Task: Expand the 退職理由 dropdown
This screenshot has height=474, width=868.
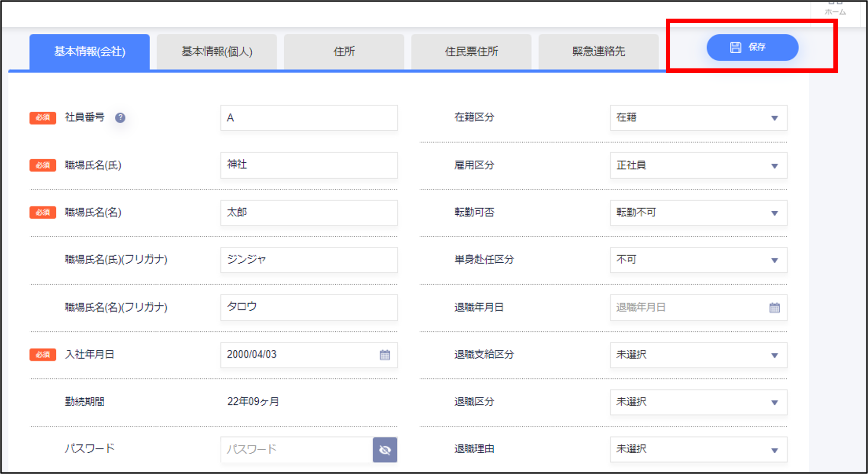Action: (698, 449)
